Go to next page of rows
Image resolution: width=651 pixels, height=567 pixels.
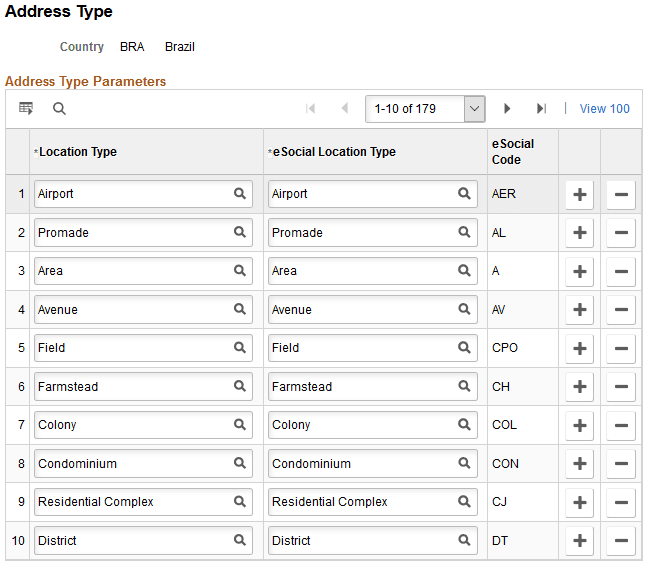pyautogui.click(x=507, y=109)
